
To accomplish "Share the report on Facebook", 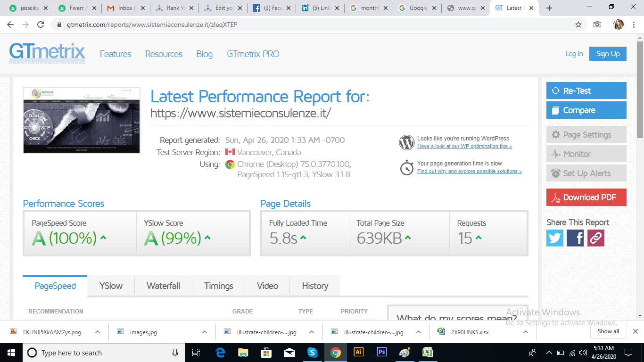I will click(575, 238).
